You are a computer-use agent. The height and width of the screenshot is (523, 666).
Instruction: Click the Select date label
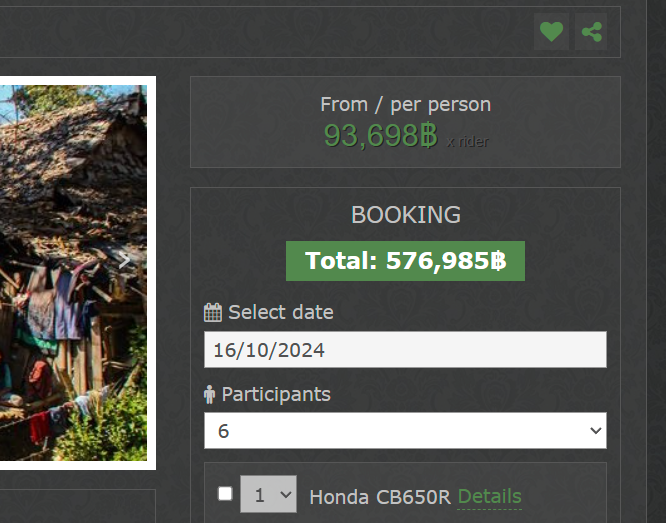click(x=280, y=312)
